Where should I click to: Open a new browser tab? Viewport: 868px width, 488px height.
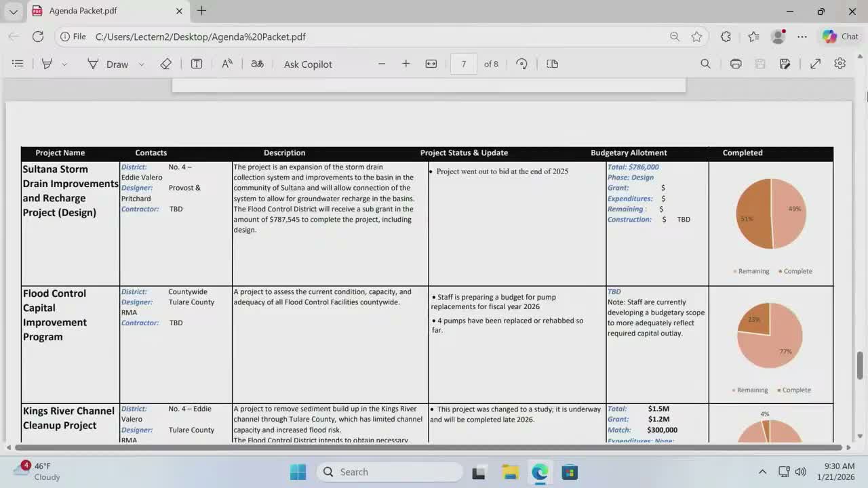pos(201,11)
